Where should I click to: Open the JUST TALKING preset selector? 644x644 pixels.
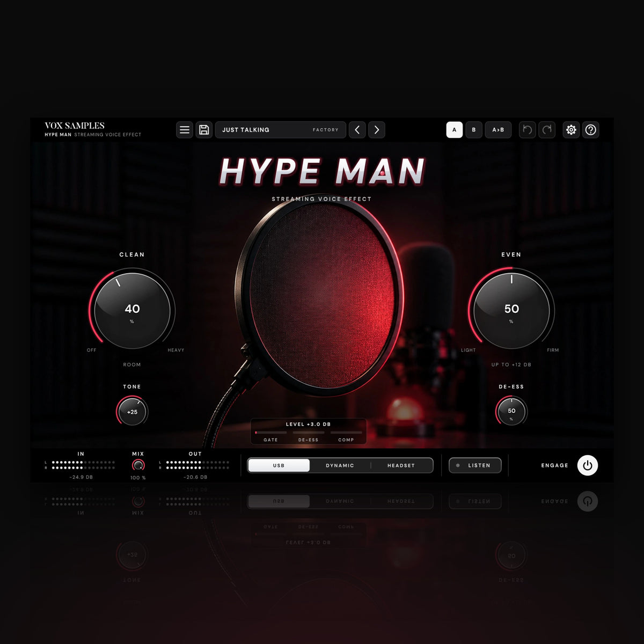[x=281, y=130]
